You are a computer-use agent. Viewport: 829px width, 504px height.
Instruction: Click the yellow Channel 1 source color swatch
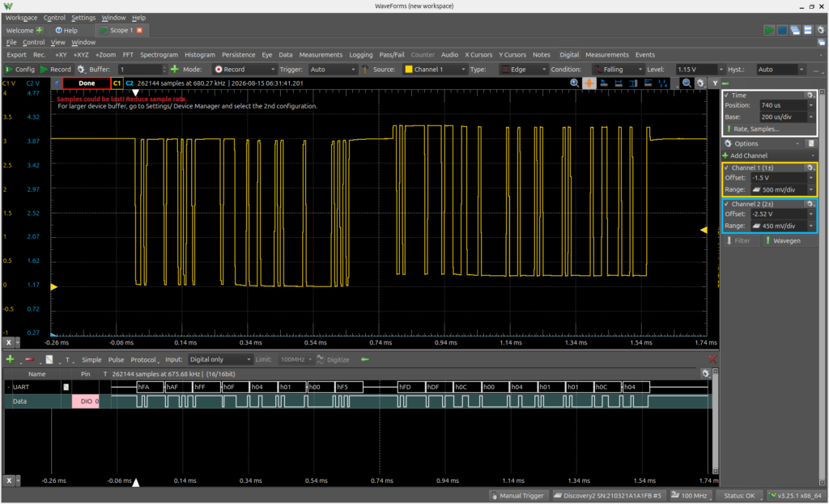point(409,70)
